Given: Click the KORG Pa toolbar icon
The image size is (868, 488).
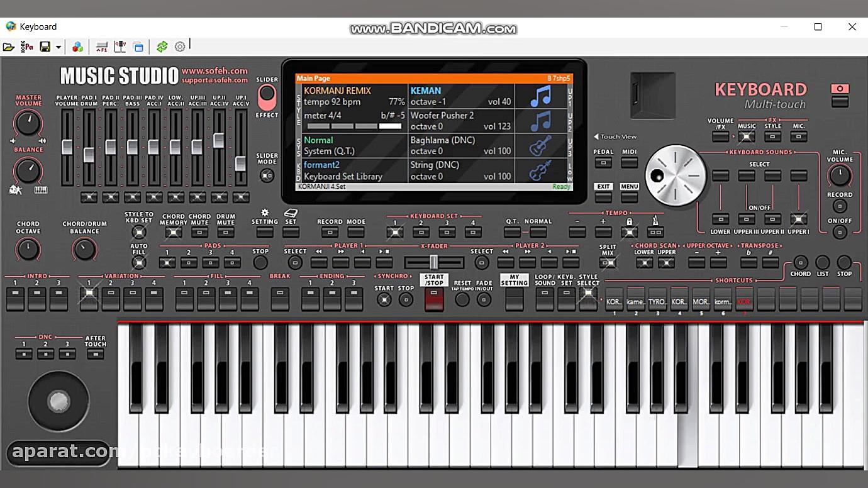Looking at the screenshot, I should pos(27,47).
